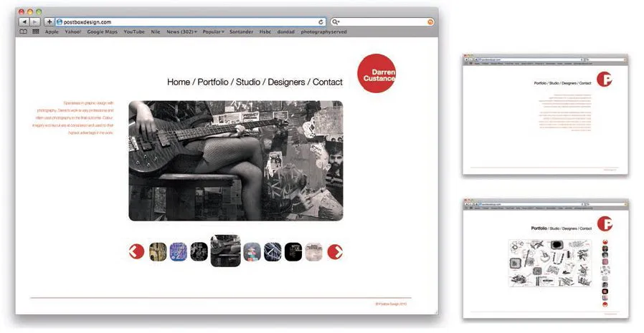Click the red Darren Custance logo circle
Viewport: 644px width, 333px height.
click(x=377, y=74)
